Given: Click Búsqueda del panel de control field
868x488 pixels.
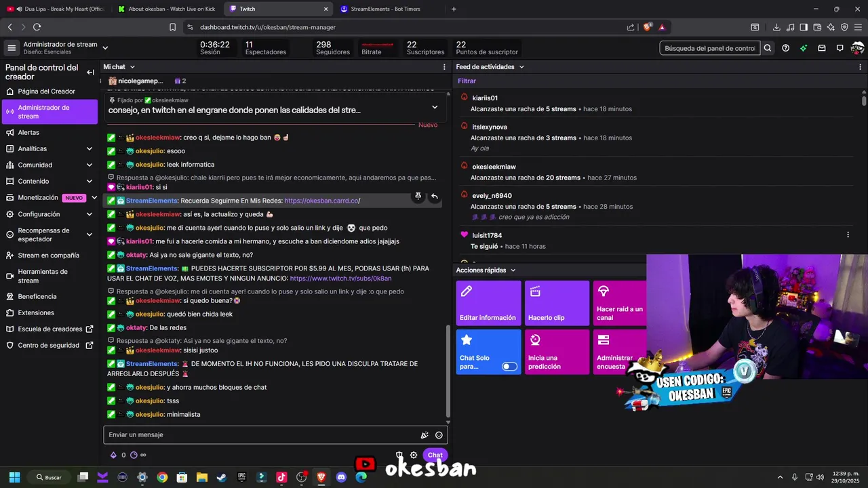Looking at the screenshot, I should point(709,48).
